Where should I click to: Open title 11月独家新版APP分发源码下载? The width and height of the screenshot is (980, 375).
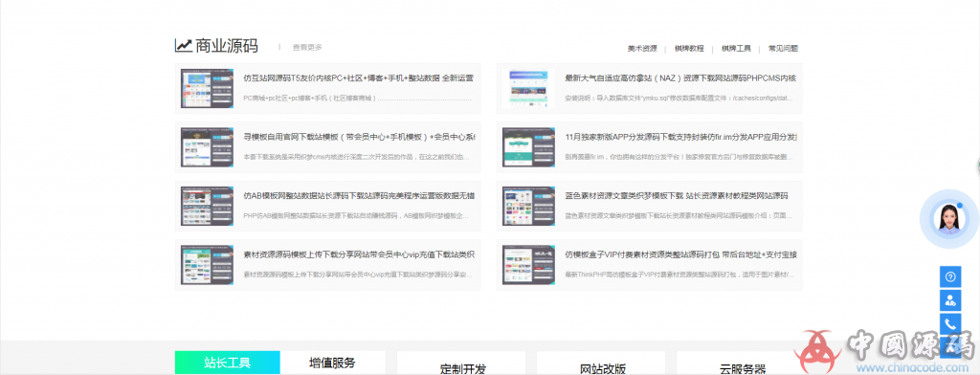680,138
